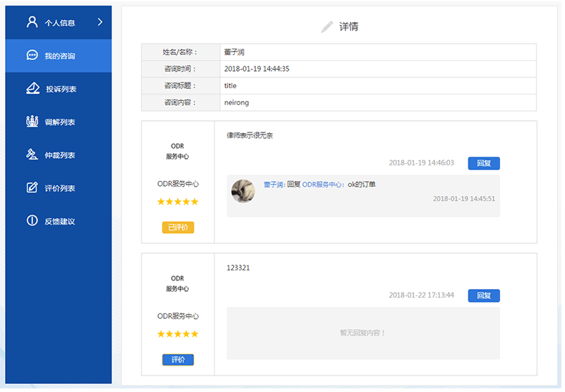Click the user avatar in the reply

tap(243, 190)
